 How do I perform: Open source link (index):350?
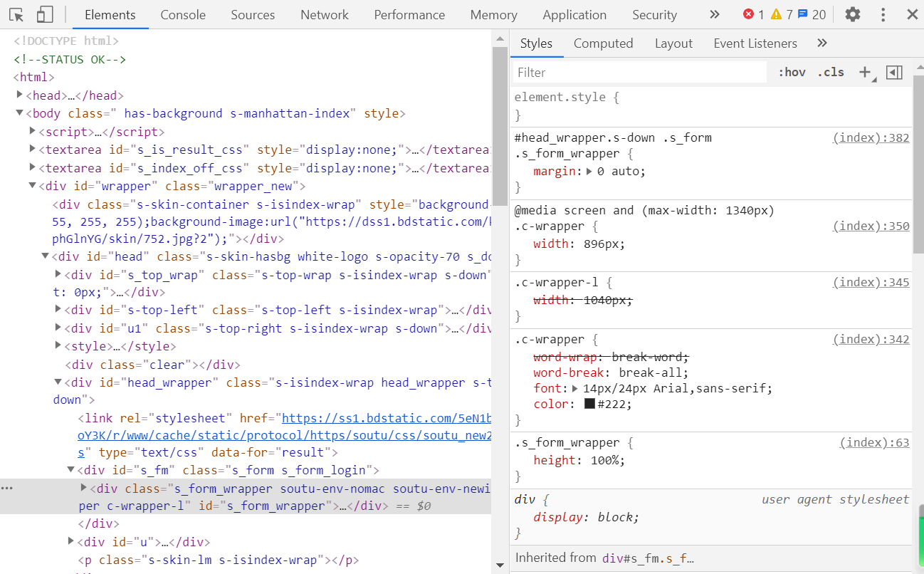click(871, 226)
